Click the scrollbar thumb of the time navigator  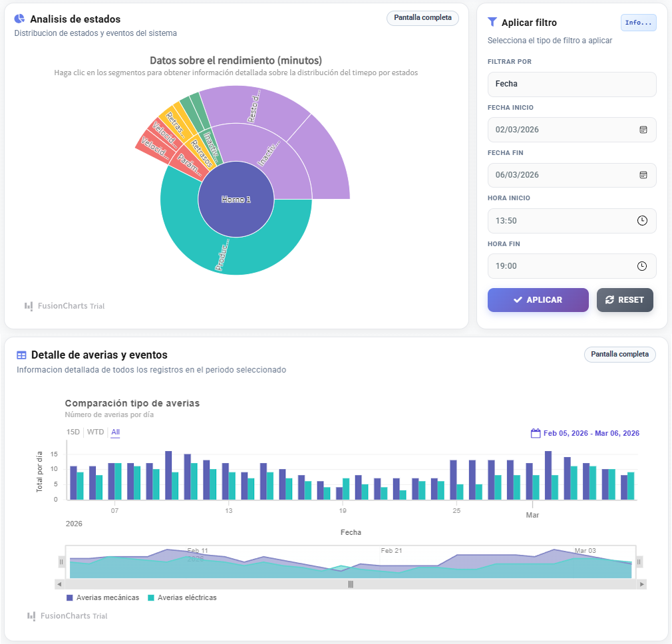(x=351, y=584)
